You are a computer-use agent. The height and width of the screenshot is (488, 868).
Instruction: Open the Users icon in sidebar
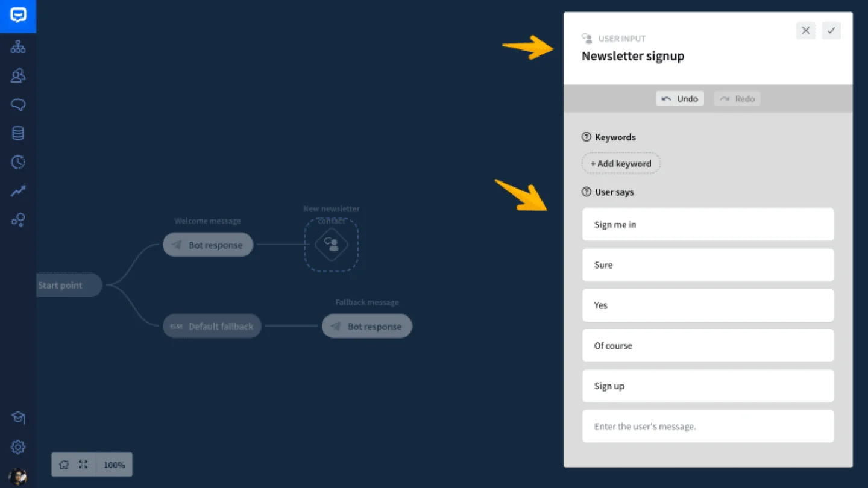18,75
